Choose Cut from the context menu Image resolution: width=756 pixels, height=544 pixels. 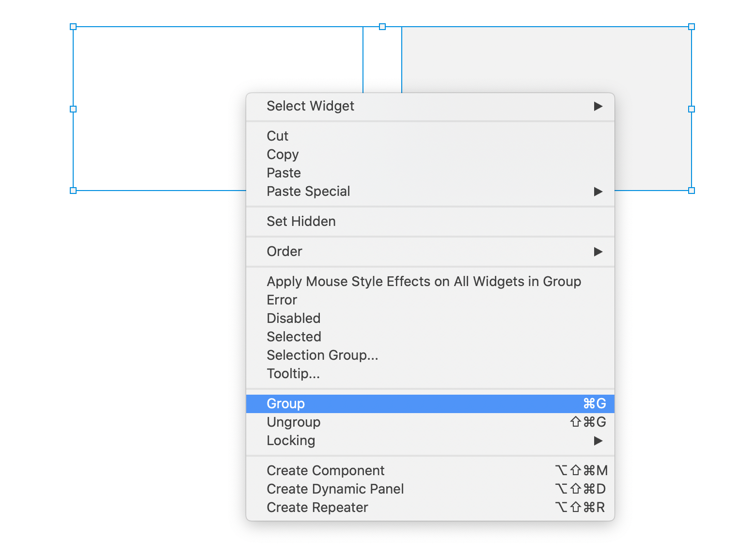point(430,136)
